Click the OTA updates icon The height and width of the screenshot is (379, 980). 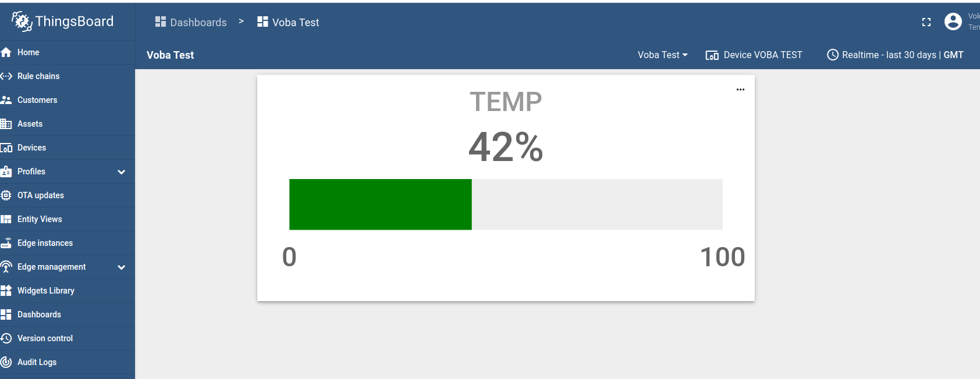(6, 195)
